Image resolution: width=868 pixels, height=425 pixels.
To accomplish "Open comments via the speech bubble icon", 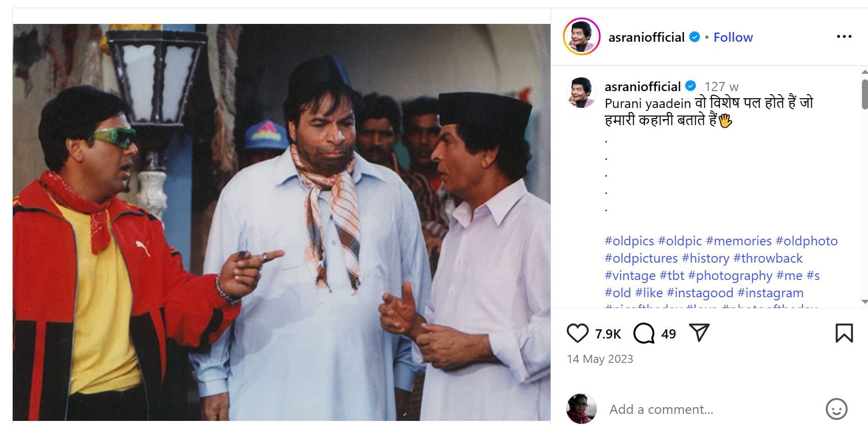I will [644, 333].
